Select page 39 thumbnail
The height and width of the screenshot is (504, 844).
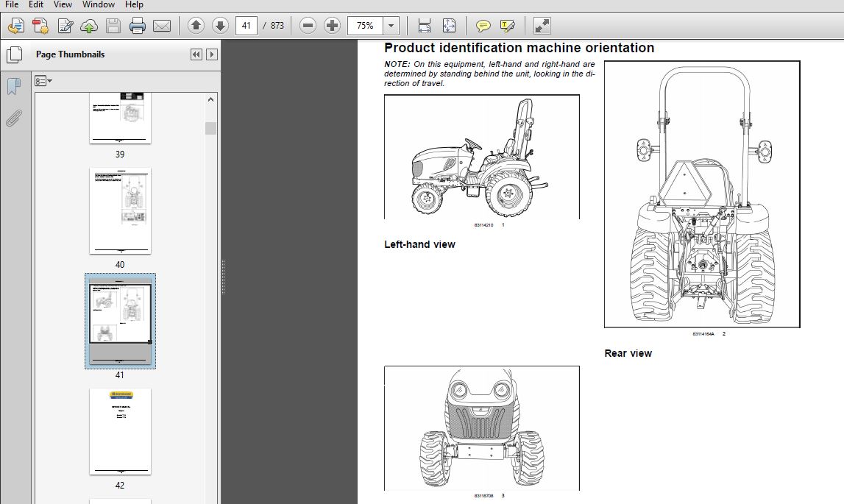(120, 118)
